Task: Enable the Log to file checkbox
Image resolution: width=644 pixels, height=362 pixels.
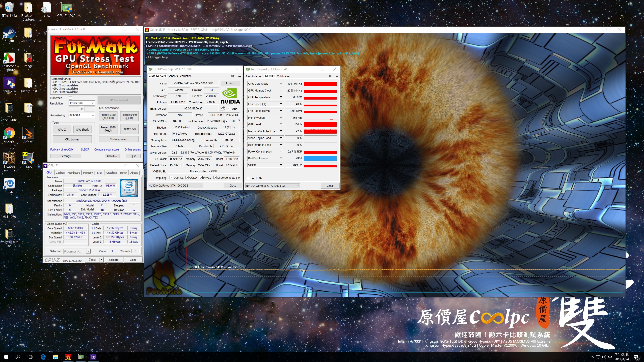Action: pos(248,178)
